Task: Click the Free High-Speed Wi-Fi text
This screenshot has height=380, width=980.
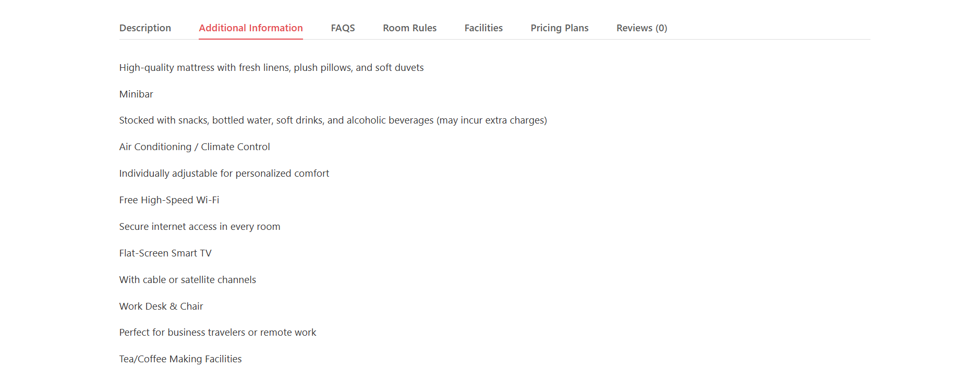Action: (x=169, y=200)
